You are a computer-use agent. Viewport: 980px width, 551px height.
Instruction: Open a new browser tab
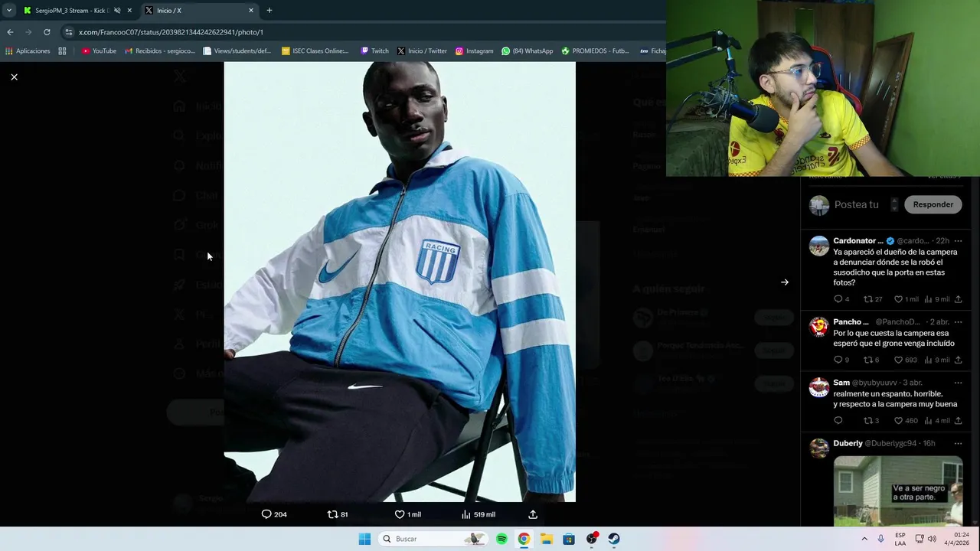(x=269, y=11)
